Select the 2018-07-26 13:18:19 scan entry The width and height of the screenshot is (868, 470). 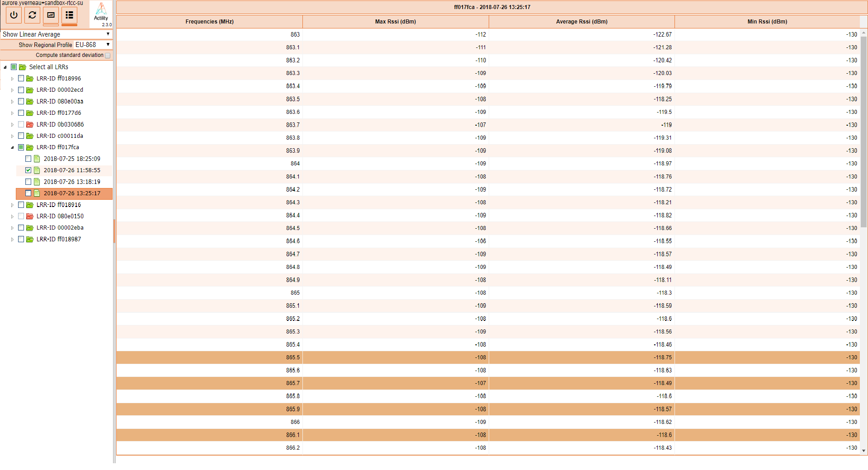click(72, 182)
